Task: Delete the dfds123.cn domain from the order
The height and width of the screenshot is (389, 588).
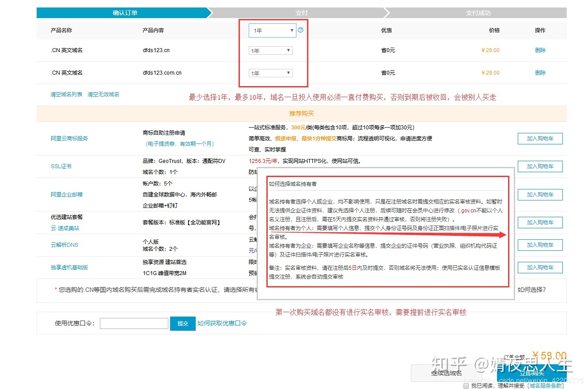Action: pos(540,50)
